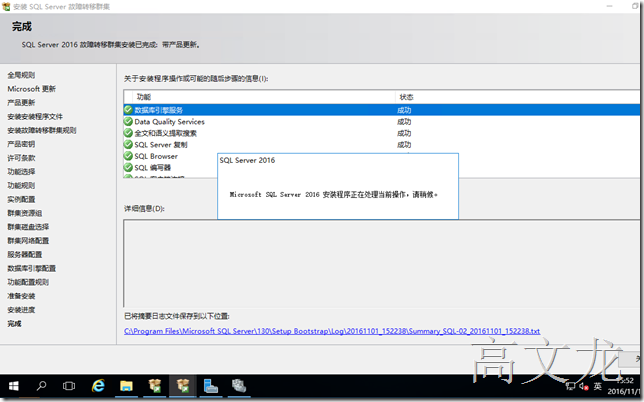Switch to the first SQL Server setup taskbar item
The width and height of the screenshot is (644, 402).
click(154, 386)
